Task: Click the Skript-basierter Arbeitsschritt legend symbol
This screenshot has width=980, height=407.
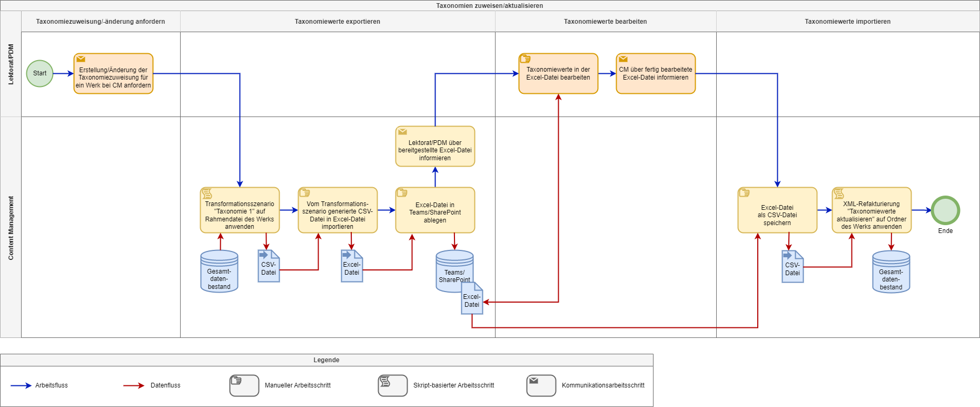Action: tap(393, 385)
